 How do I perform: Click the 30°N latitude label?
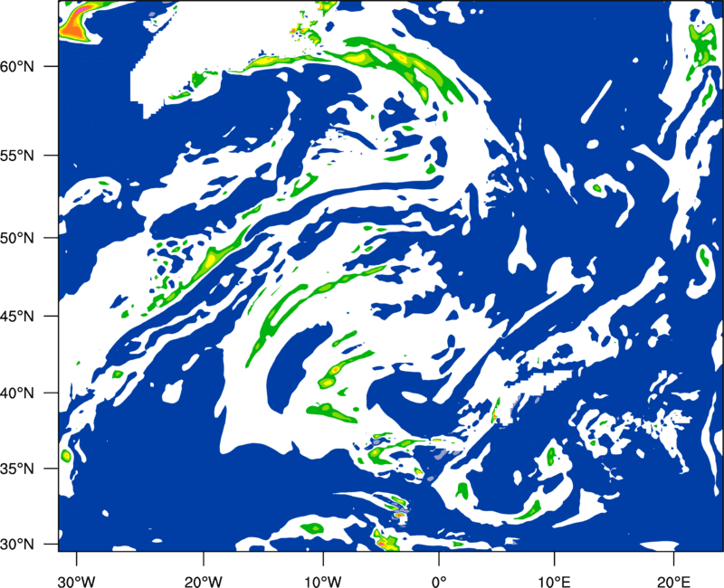(17, 545)
